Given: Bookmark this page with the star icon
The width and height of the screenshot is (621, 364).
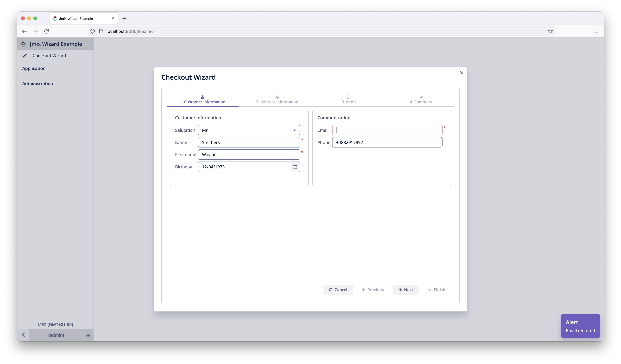Looking at the screenshot, I should [x=550, y=31].
